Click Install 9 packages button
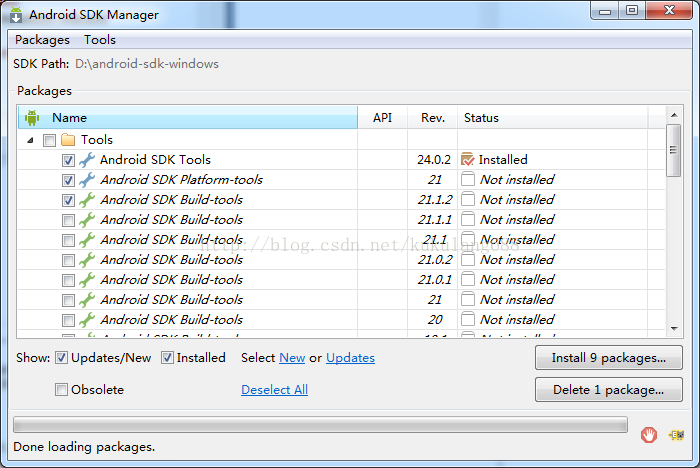The image size is (700, 468). 608,358
